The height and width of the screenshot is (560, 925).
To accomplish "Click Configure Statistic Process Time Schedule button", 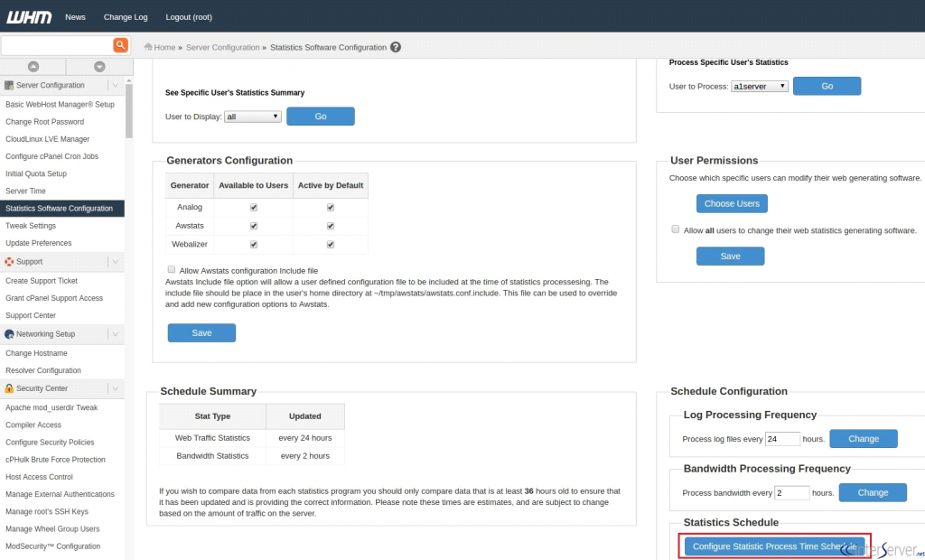I will click(774, 546).
